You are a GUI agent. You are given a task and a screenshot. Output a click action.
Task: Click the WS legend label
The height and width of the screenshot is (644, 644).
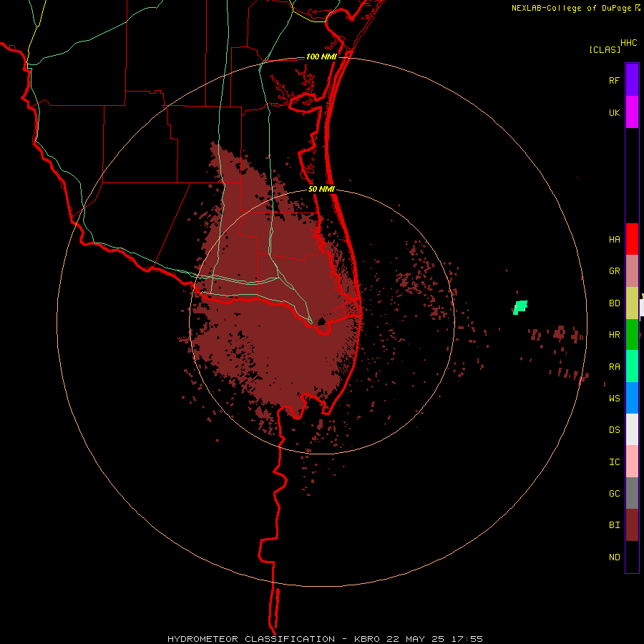pos(614,399)
